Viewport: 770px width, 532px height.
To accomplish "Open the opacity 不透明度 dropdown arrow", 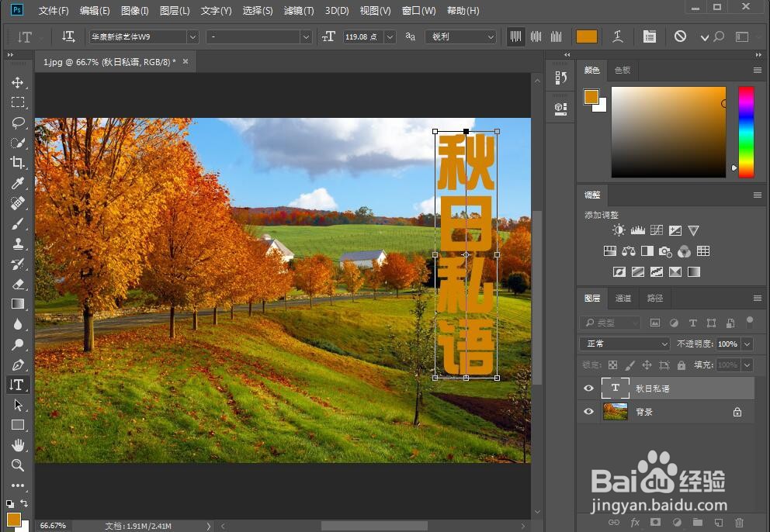I will [x=747, y=344].
